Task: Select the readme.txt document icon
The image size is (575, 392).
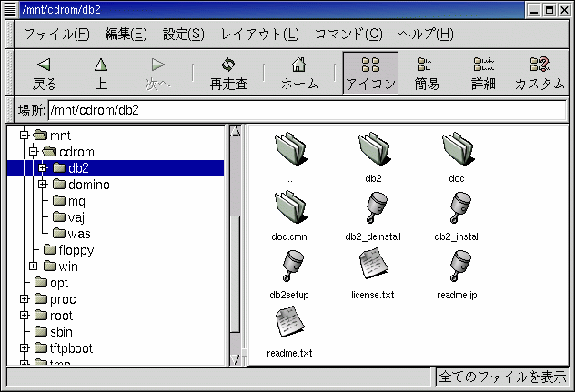Action: [290, 322]
